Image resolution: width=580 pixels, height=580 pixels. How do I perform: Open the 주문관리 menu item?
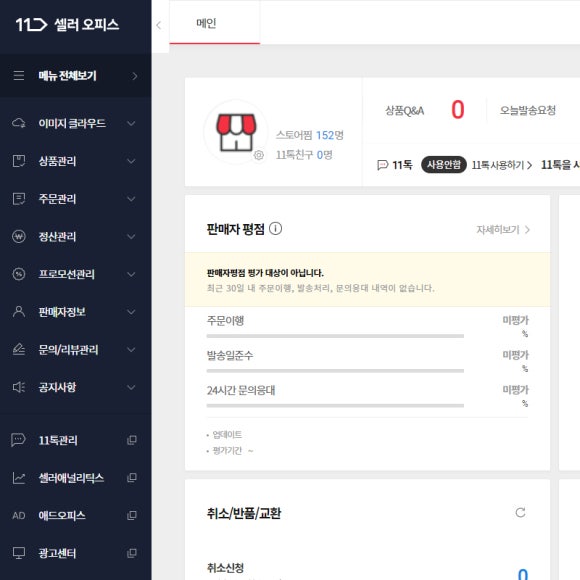[75, 199]
